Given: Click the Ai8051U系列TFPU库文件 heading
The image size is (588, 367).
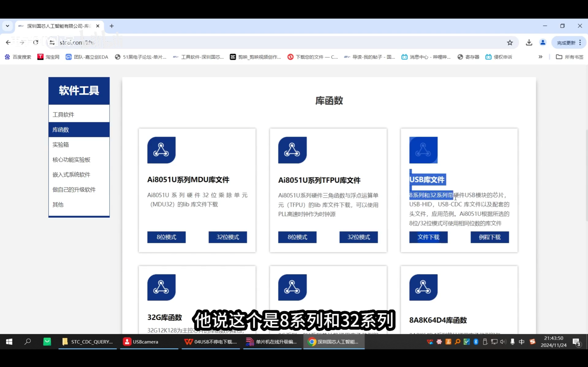Looking at the screenshot, I should [319, 180].
